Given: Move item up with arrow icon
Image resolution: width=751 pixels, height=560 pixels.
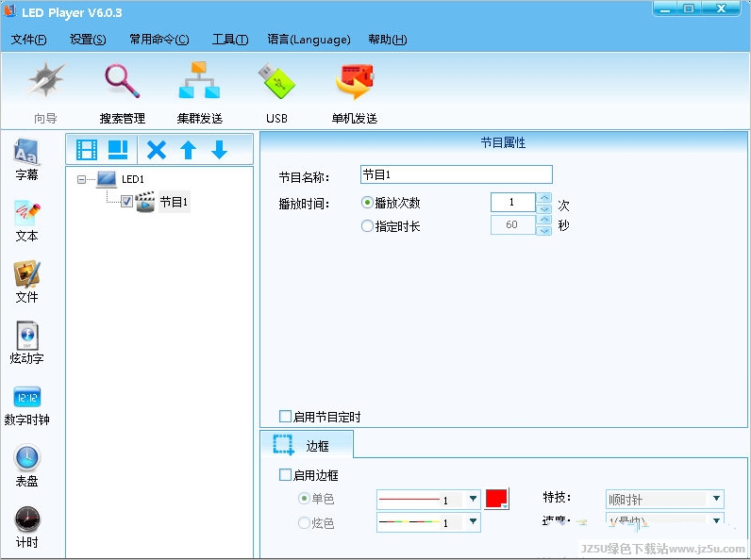Looking at the screenshot, I should tap(189, 150).
